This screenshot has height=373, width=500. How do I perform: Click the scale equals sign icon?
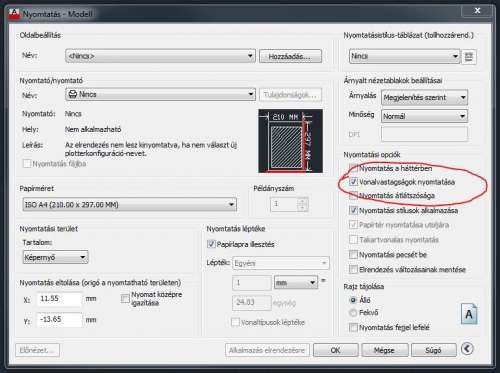tap(323, 280)
